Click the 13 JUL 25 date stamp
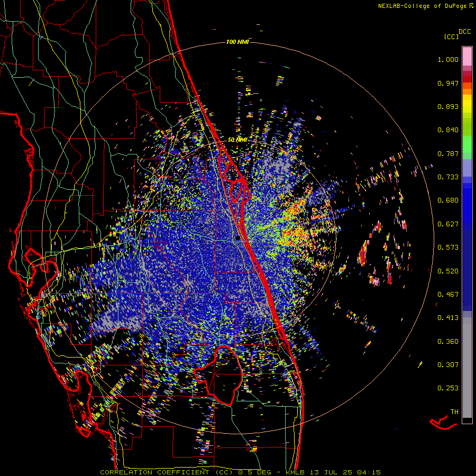Image resolution: width=476 pixels, height=476 pixels. [331, 472]
